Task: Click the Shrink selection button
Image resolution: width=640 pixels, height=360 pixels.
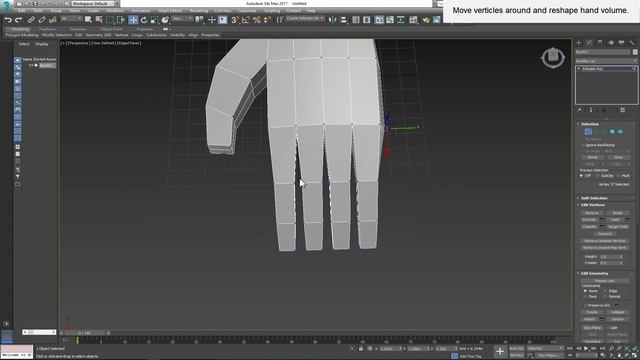Action: pyautogui.click(x=593, y=157)
